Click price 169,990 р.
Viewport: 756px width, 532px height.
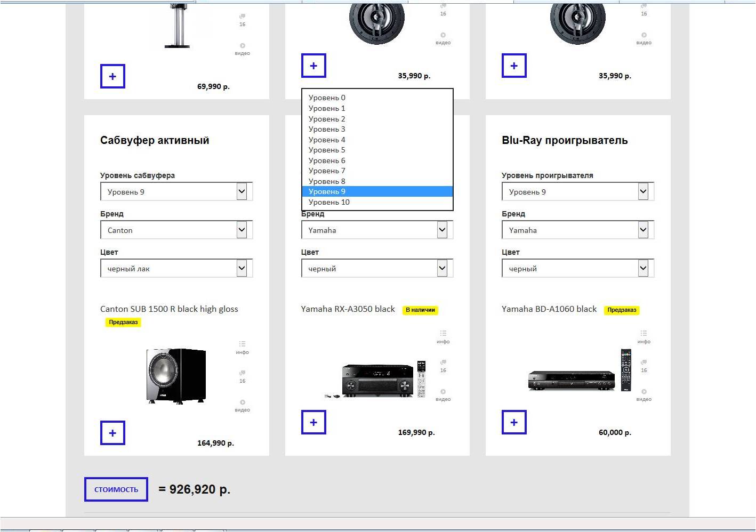[x=416, y=432]
